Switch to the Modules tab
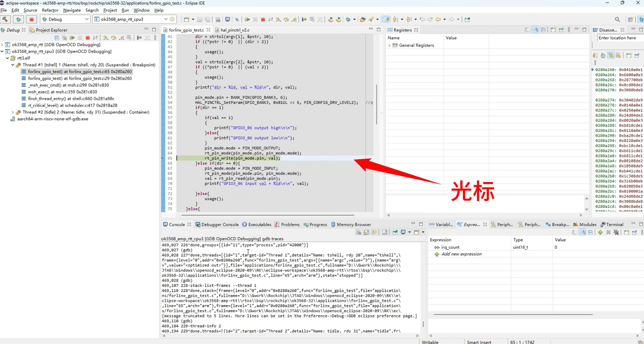The height and width of the screenshot is (344, 644). (585, 225)
